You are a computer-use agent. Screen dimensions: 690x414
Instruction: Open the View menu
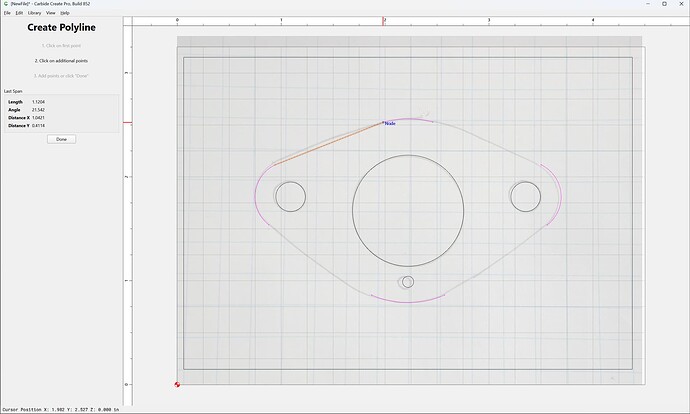coord(51,13)
